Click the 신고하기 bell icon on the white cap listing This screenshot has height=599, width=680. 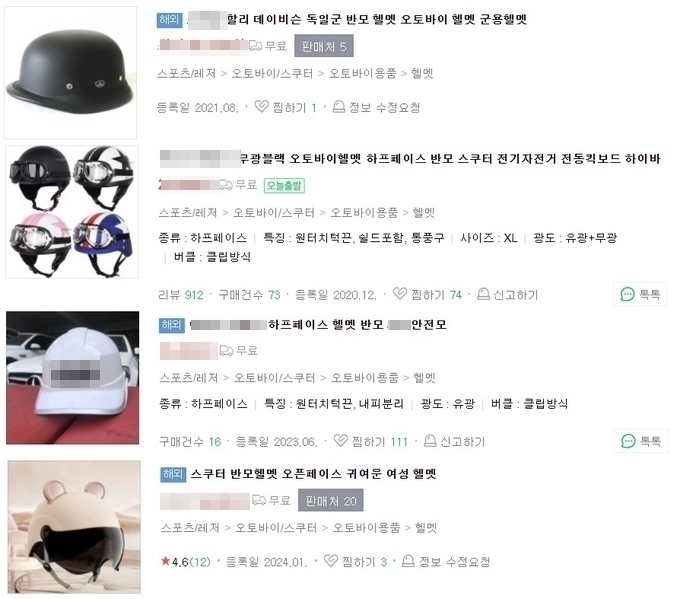pos(429,441)
